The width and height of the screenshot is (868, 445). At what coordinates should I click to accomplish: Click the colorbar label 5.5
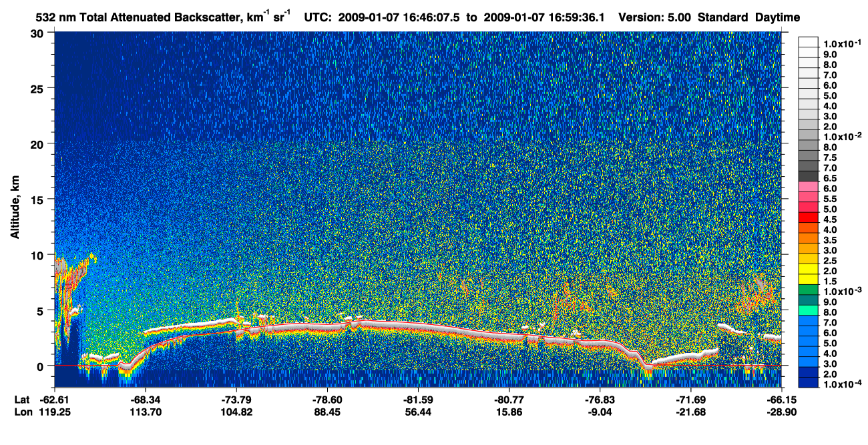click(831, 199)
